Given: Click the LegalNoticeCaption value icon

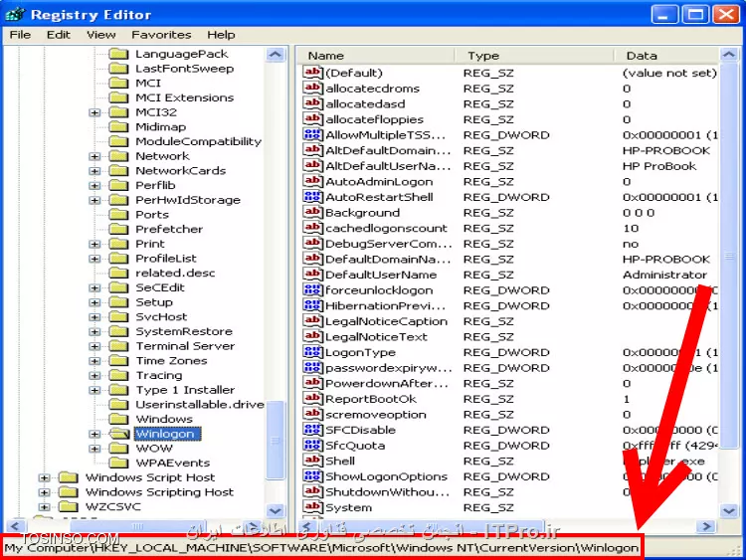Looking at the screenshot, I should coord(312,321).
